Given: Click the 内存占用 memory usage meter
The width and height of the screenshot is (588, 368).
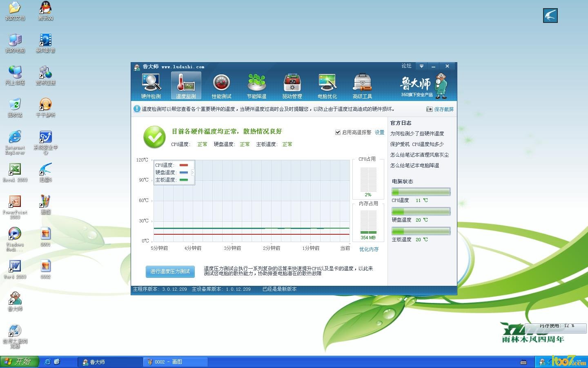Looking at the screenshot, I should click(368, 222).
